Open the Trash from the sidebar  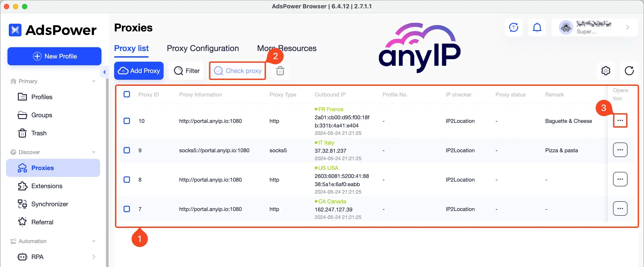coord(38,133)
